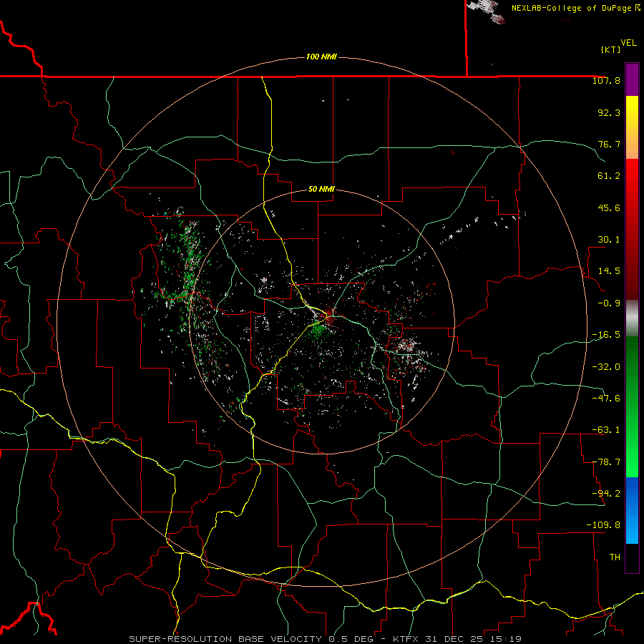Click the 76.7 velocity scale value
644x644 pixels.
point(609,144)
